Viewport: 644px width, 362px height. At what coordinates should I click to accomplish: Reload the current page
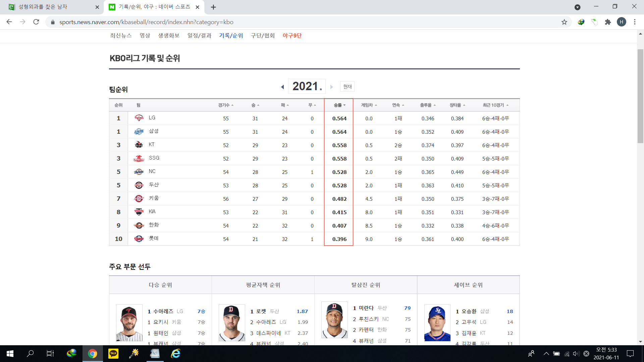click(x=36, y=22)
